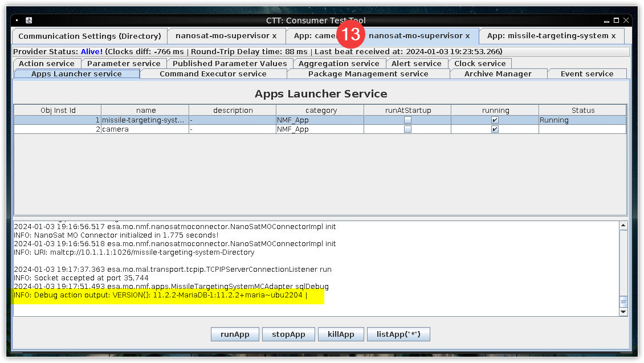Click the log panel scroll-up arrow
Screen dimensions: 644x363
click(623, 226)
